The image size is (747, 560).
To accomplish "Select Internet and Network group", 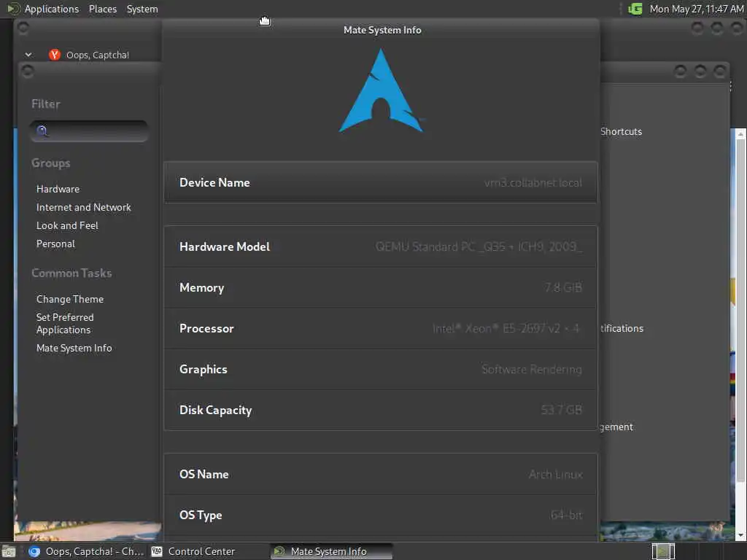I will point(83,207).
